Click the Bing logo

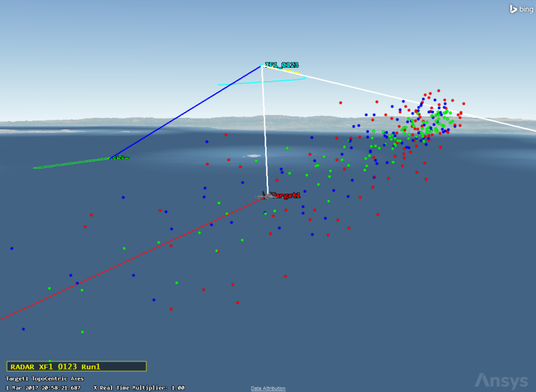pos(522,9)
